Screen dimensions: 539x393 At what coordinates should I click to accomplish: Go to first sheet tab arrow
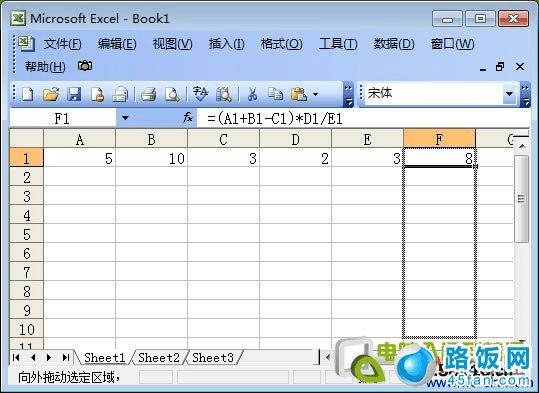click(16, 358)
